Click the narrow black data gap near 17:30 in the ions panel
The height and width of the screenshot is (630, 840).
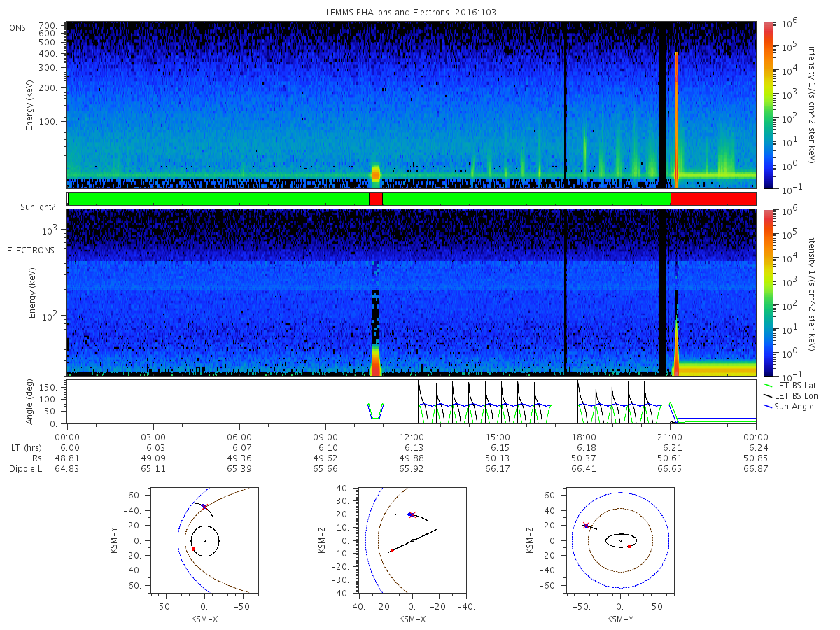pyautogui.click(x=566, y=105)
